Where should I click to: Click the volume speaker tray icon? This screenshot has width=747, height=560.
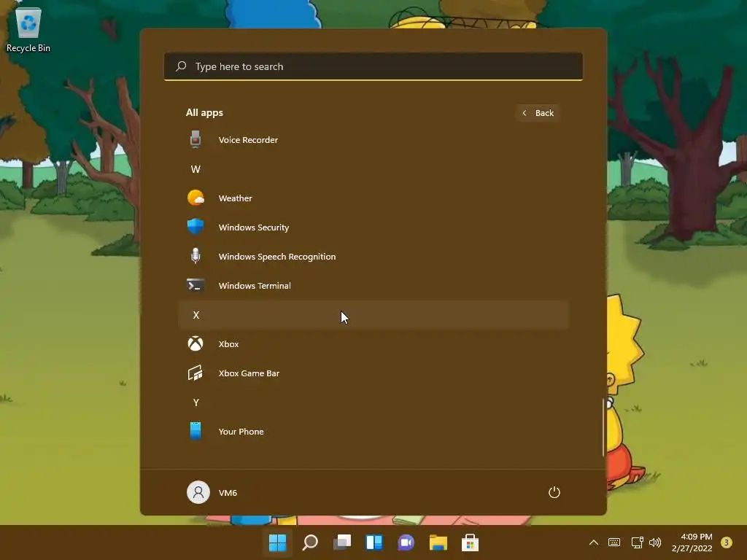(656, 542)
